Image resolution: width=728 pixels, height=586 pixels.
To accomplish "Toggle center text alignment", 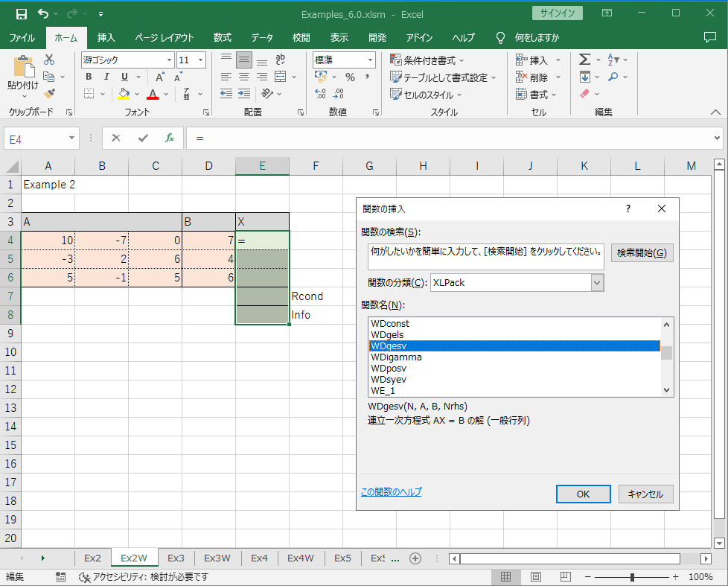I will (243, 77).
